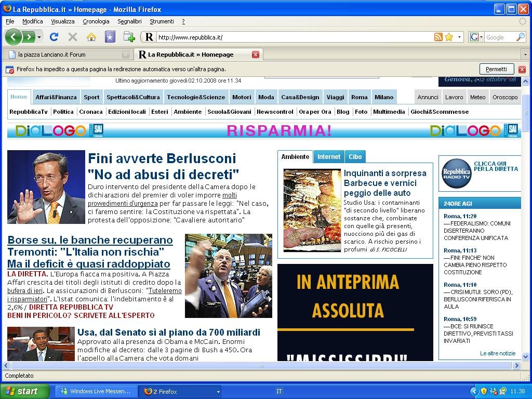Click the IN ANTEPRIMA ASSOLUTA advertisement

pyautogui.click(x=355, y=312)
